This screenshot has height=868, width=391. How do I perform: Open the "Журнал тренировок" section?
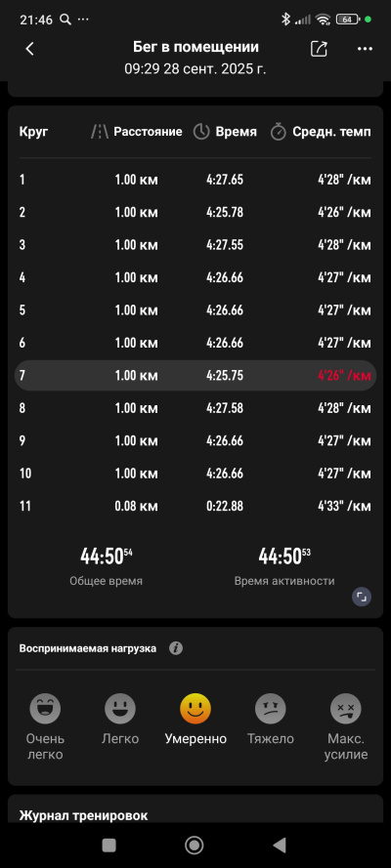coord(84,815)
